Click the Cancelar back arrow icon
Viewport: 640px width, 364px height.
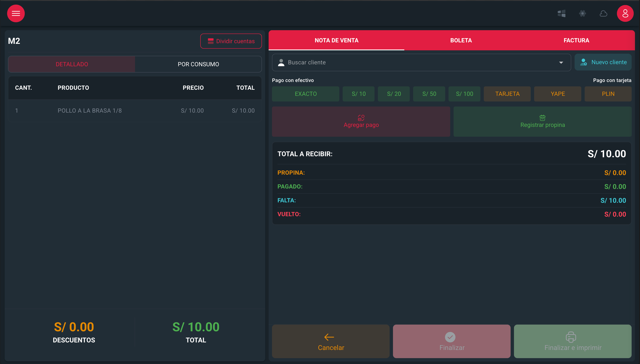[329, 337]
